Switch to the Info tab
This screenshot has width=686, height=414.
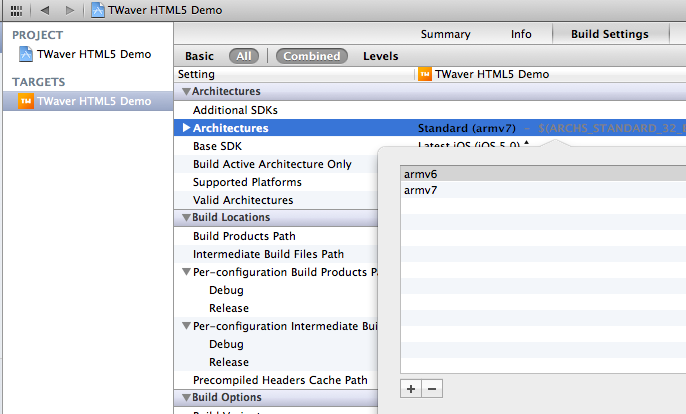[521, 34]
